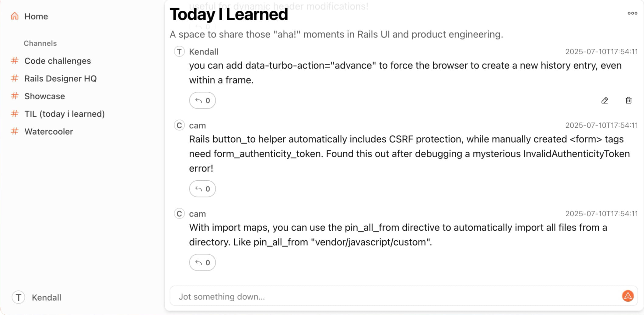The image size is (644, 315).
Task: Click the pencil edit icon on Kendall's message
Action: click(605, 101)
